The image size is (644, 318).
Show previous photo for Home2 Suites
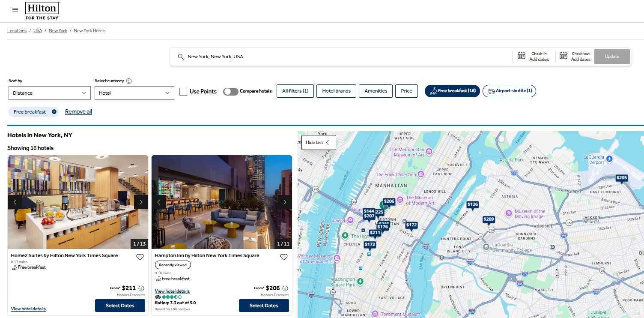point(15,202)
